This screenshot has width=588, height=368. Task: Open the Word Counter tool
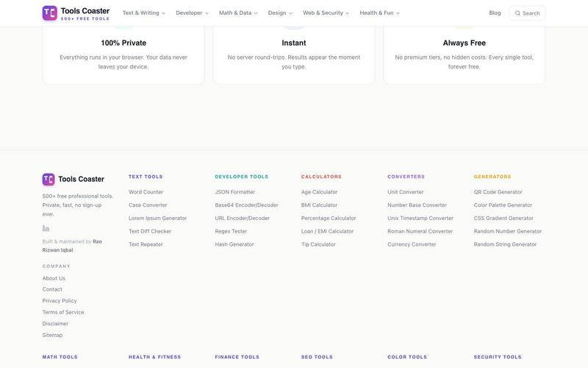(146, 192)
